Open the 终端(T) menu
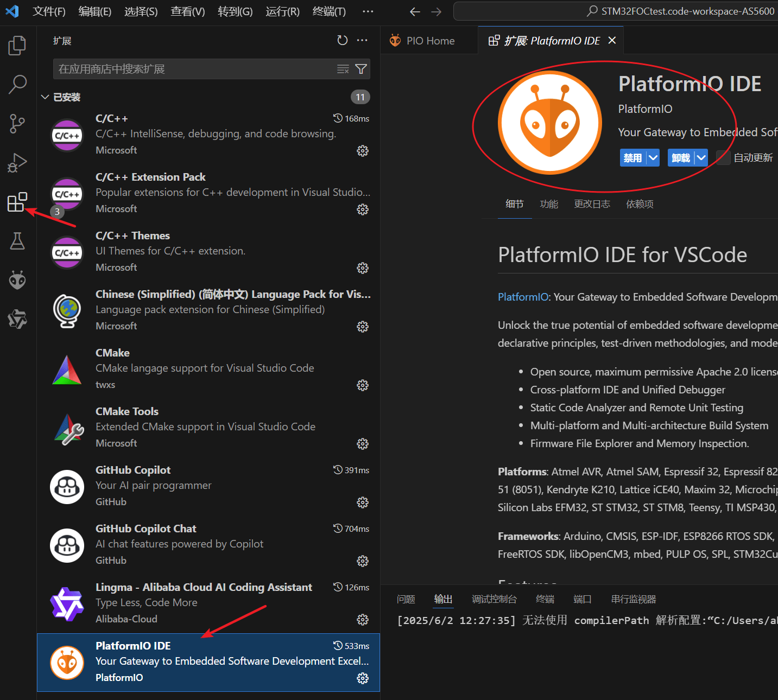 coord(329,11)
